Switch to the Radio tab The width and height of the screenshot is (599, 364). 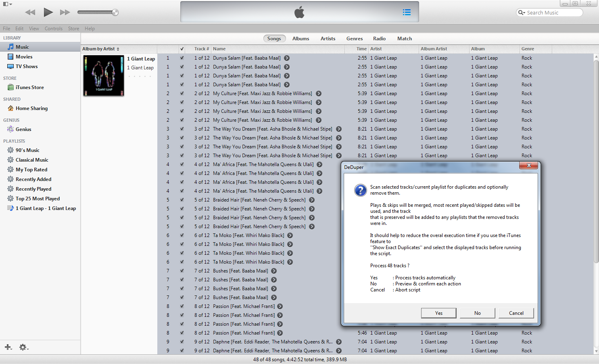[379, 39]
